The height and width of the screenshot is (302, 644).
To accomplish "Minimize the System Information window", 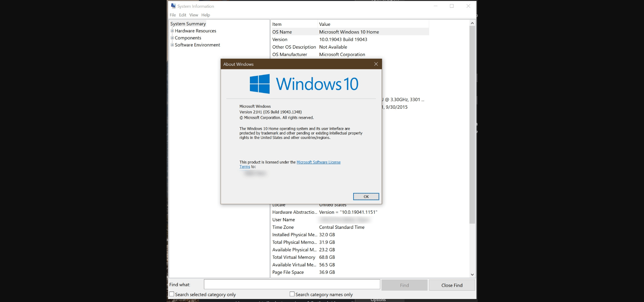I will pos(435,6).
